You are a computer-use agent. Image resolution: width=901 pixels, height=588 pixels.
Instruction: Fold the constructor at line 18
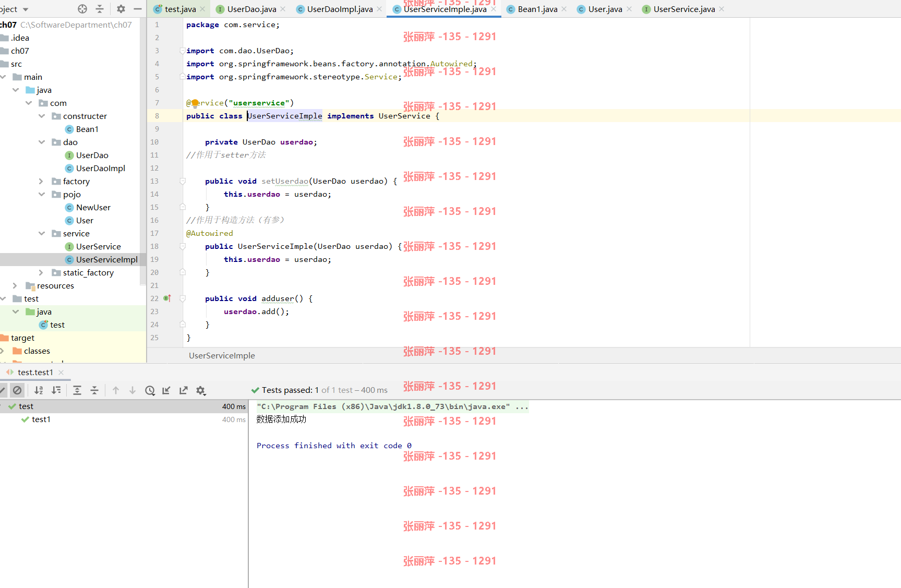[x=183, y=246]
